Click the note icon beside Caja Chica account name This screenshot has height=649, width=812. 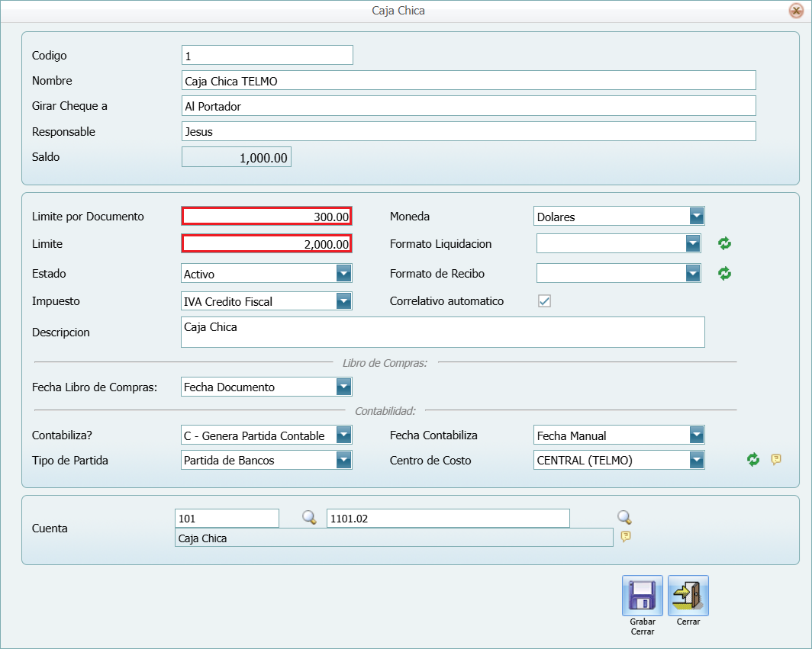click(626, 537)
